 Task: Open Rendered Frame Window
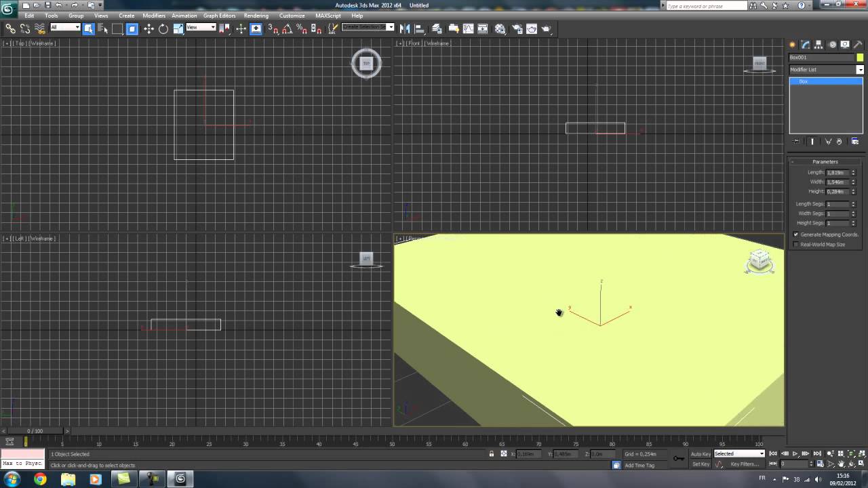pyautogui.click(x=532, y=28)
